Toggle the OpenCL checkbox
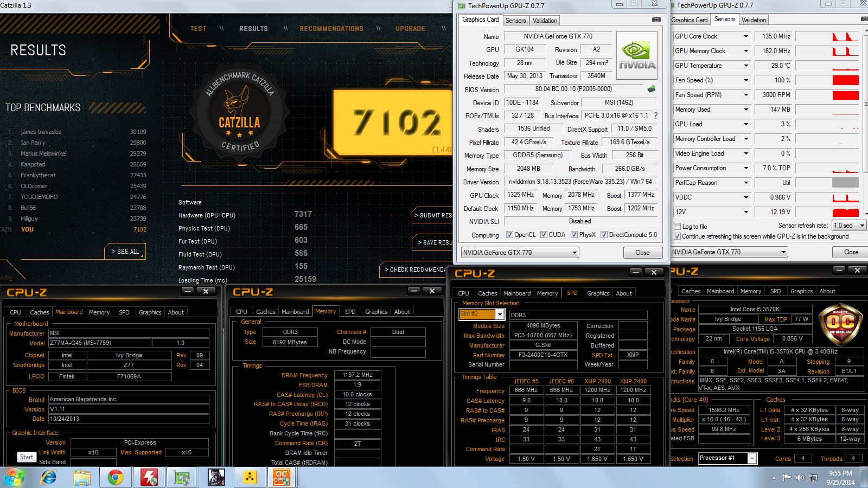The height and width of the screenshot is (488, 868). point(509,235)
